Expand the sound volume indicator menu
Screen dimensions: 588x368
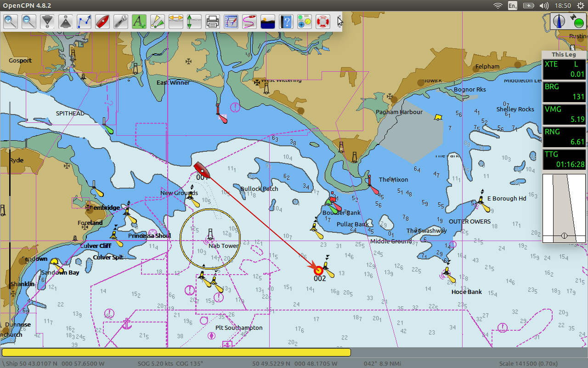(544, 6)
